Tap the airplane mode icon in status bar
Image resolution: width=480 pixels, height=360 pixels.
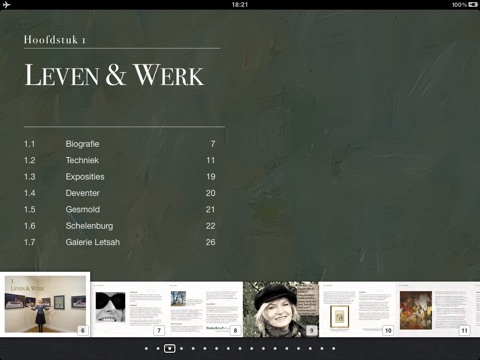pyautogui.click(x=6, y=5)
